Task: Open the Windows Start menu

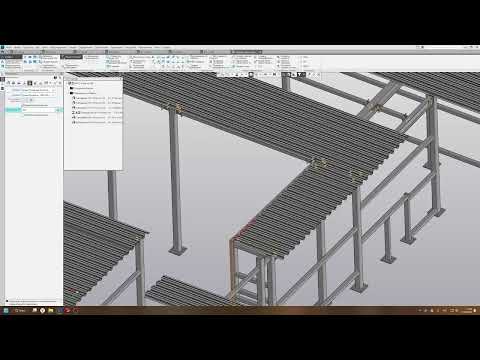Action: coord(6,310)
